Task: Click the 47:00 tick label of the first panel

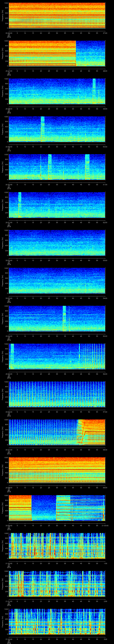Action: pos(105,33)
